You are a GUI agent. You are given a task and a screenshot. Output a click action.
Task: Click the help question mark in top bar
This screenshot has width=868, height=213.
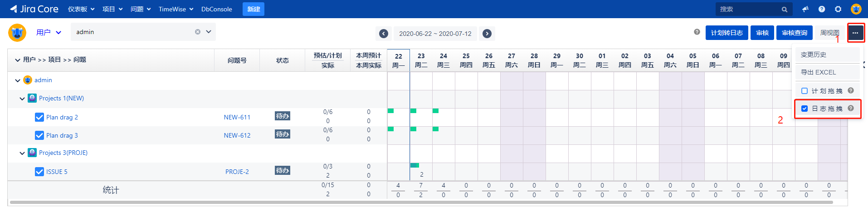point(822,9)
